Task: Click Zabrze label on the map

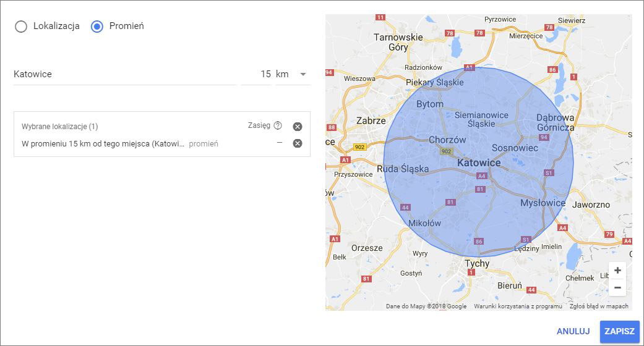Action: (x=371, y=120)
